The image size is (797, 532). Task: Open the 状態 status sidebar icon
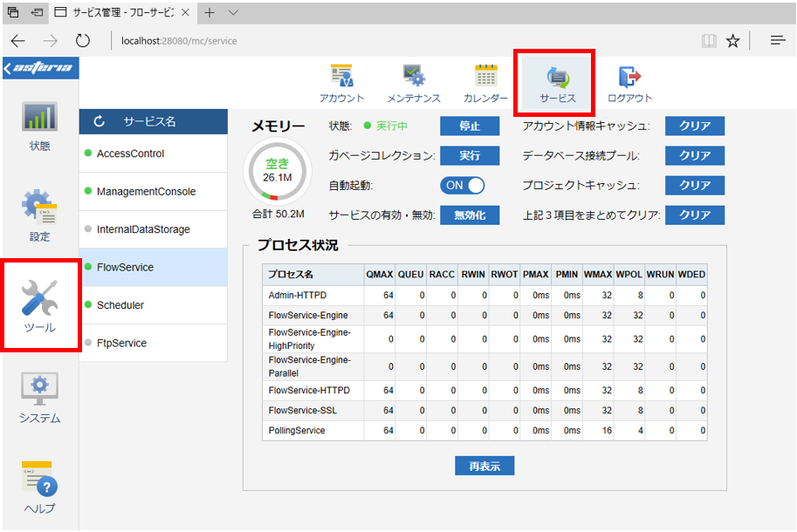(x=39, y=126)
